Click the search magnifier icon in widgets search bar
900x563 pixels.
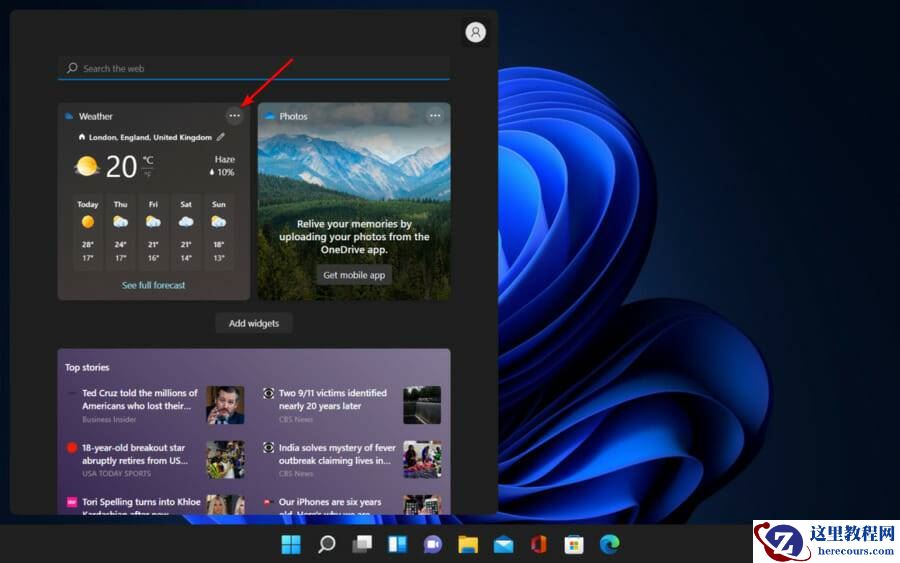72,68
